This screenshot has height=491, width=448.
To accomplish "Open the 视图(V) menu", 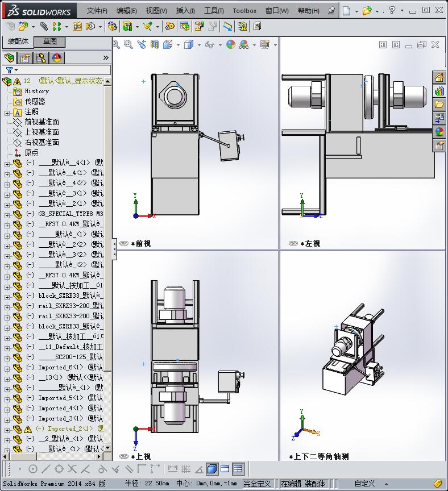I will (x=156, y=11).
